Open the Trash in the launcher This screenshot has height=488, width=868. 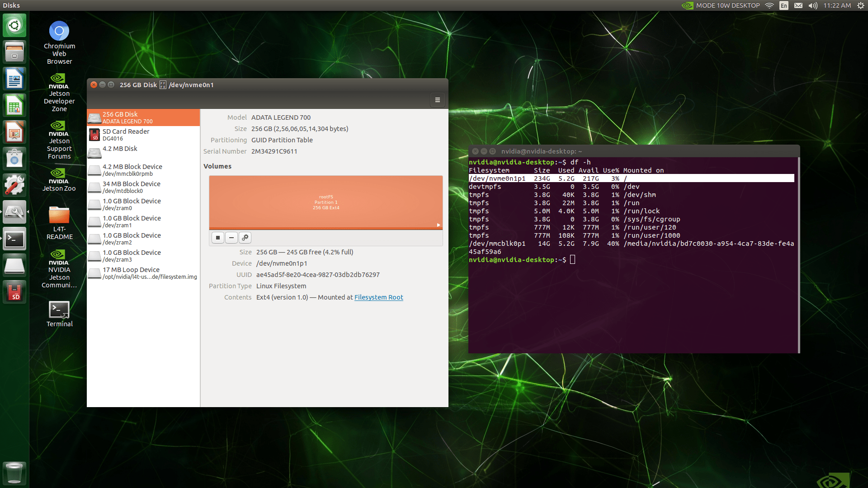click(x=14, y=473)
